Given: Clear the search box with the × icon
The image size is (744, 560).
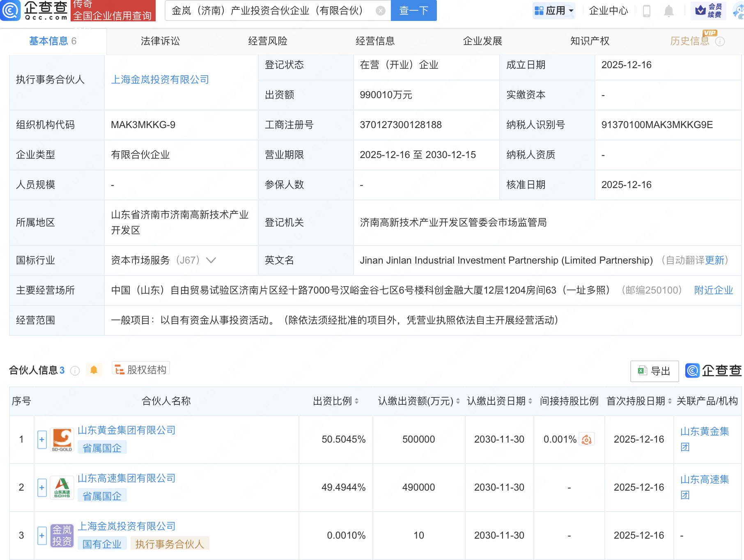Looking at the screenshot, I should pyautogui.click(x=381, y=11).
